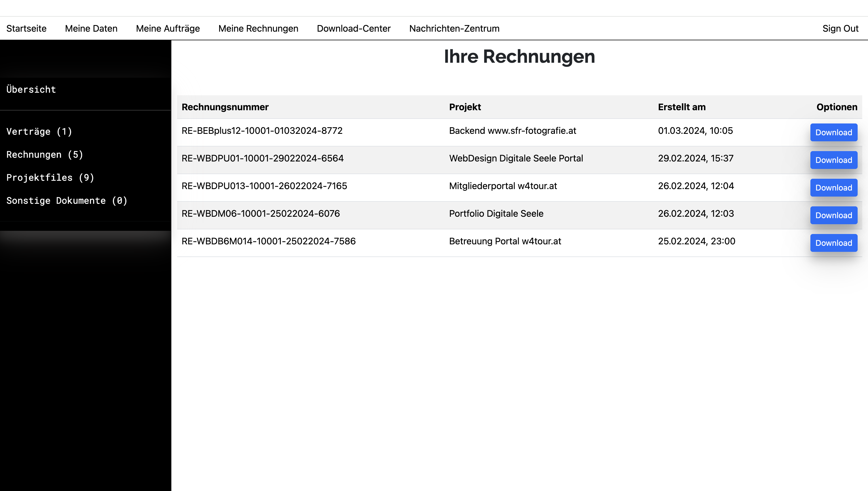Navigate to Meine Aufträge

click(x=168, y=28)
